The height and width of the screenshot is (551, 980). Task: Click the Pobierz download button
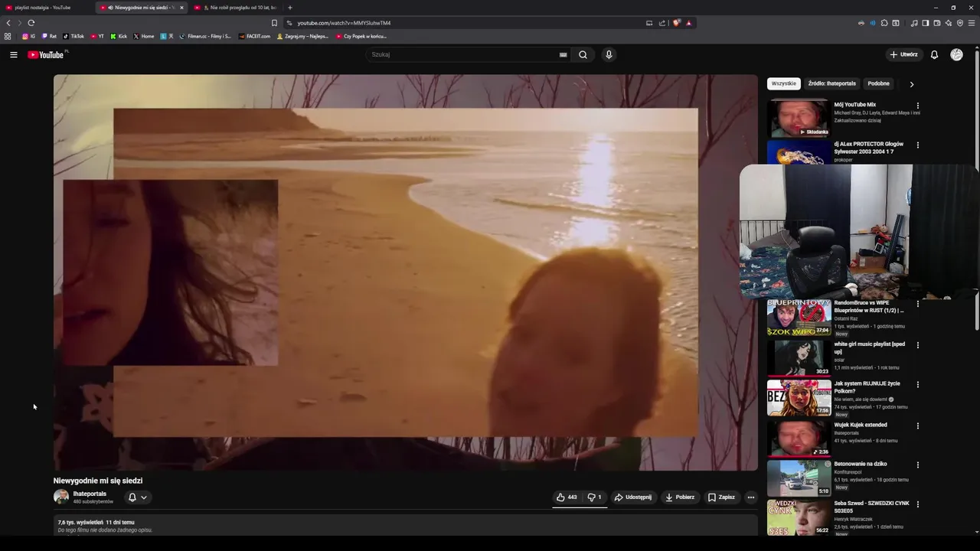679,497
